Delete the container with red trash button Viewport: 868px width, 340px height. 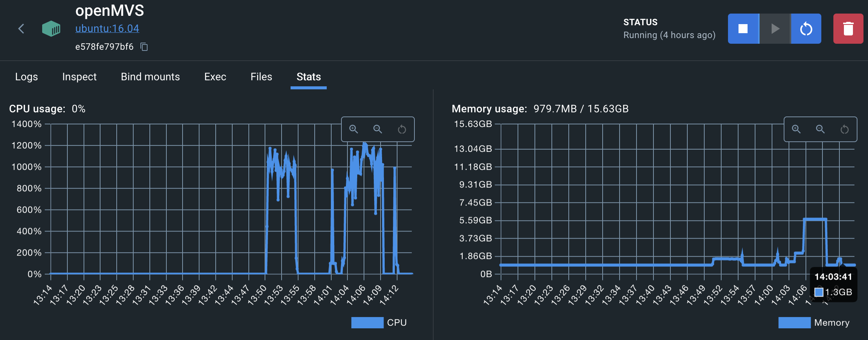848,29
